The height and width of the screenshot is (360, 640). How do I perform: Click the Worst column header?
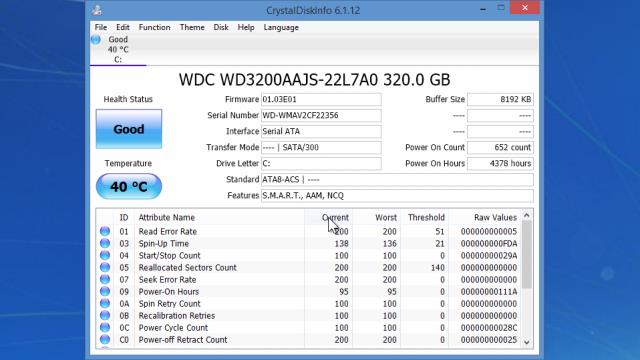pyautogui.click(x=377, y=218)
